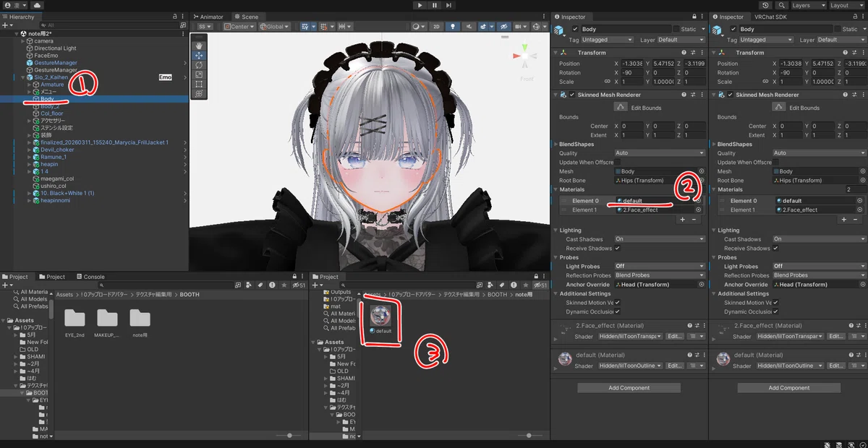The height and width of the screenshot is (448, 868).
Task: Lock the first Inspector panel
Action: [x=693, y=17]
